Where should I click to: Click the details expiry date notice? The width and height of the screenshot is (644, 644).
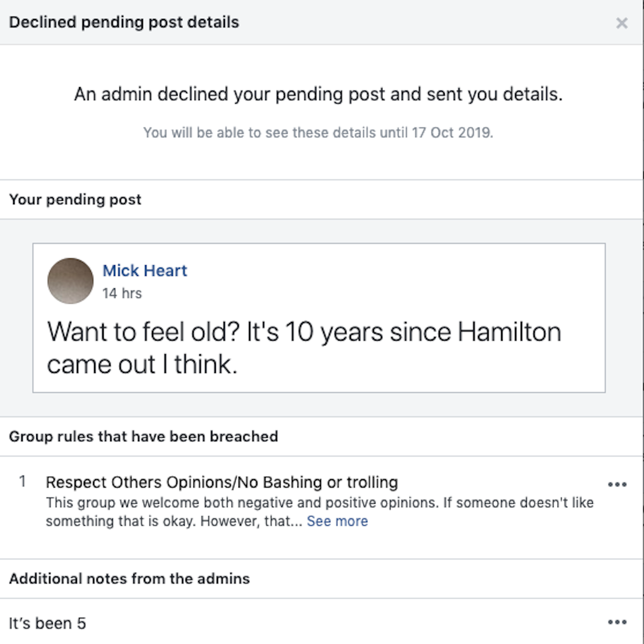click(318, 132)
